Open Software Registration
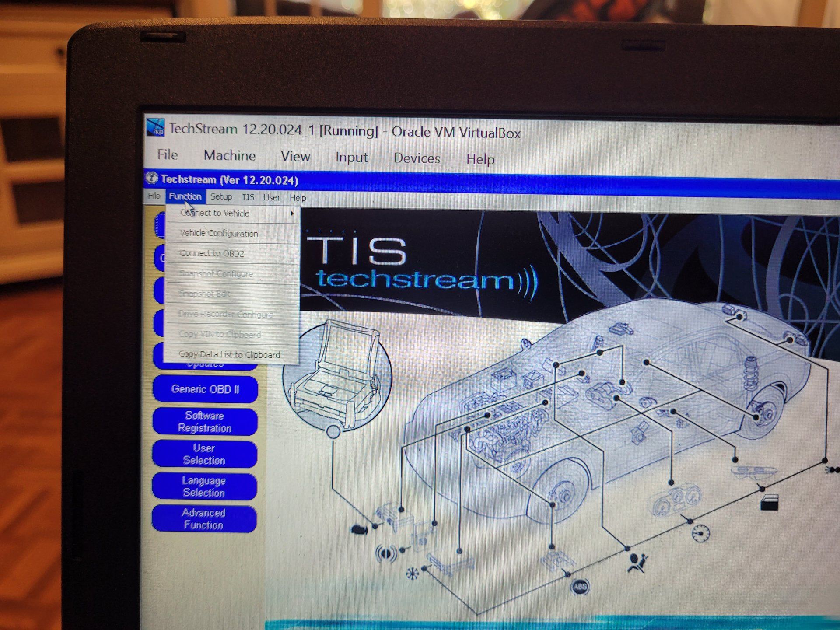 tap(205, 422)
